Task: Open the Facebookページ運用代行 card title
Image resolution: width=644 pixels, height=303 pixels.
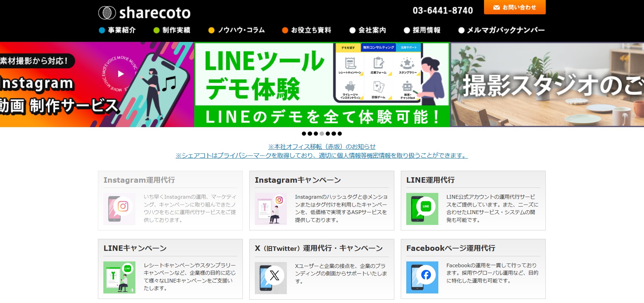Action: pyautogui.click(x=451, y=248)
